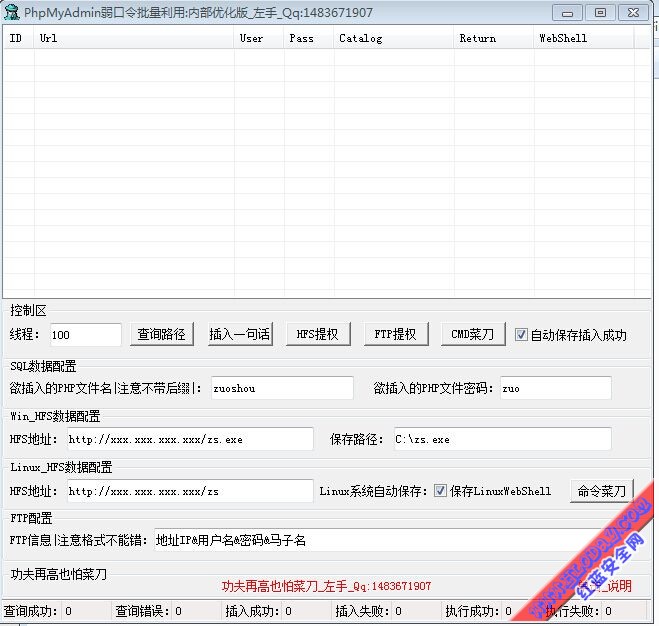
Task: Click the Linux系统自动保存 label
Action: [373, 491]
